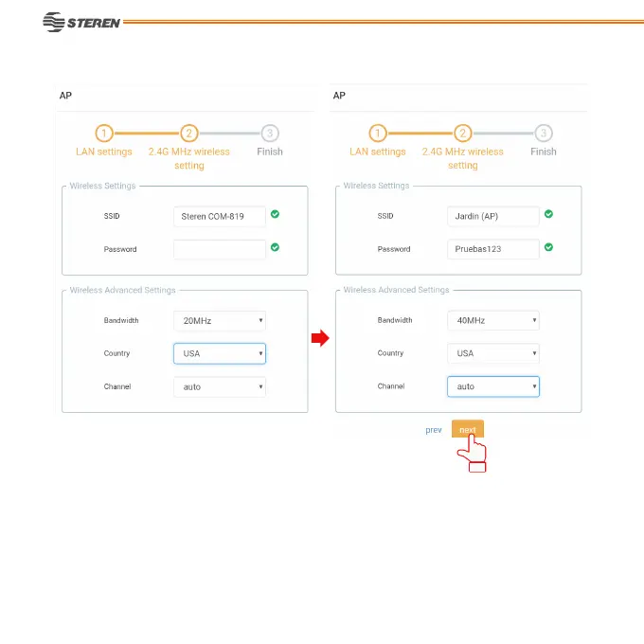Select step 3 circle in right AP wizard
The width and height of the screenshot is (644, 644).
(x=544, y=134)
